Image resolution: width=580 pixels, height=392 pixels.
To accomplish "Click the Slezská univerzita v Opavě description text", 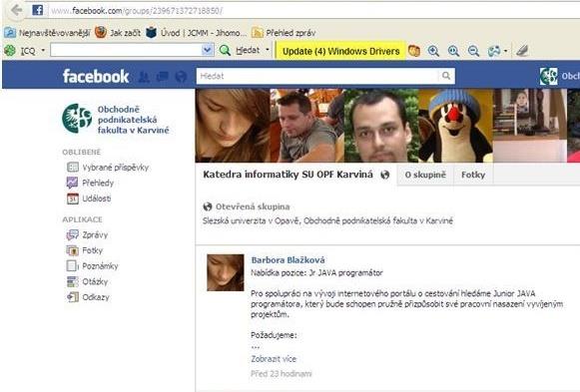I will [327, 221].
